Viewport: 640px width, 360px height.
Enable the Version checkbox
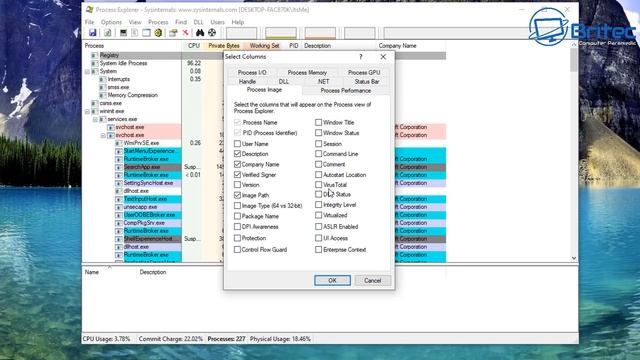(237, 184)
